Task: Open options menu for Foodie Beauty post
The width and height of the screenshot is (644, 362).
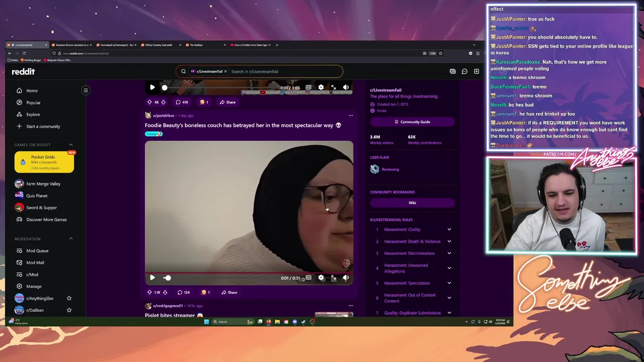Action: 351,116
